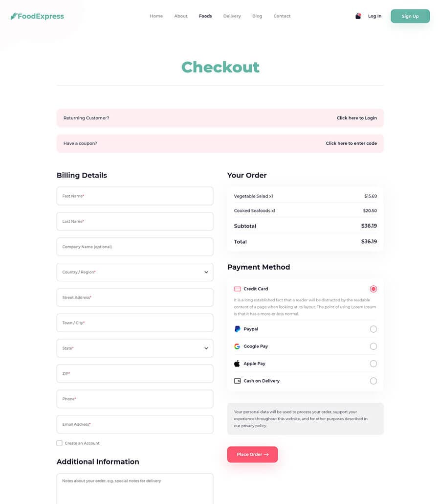This screenshot has width=440, height=504.
Task: Click here to Login link
Action: coord(356,118)
